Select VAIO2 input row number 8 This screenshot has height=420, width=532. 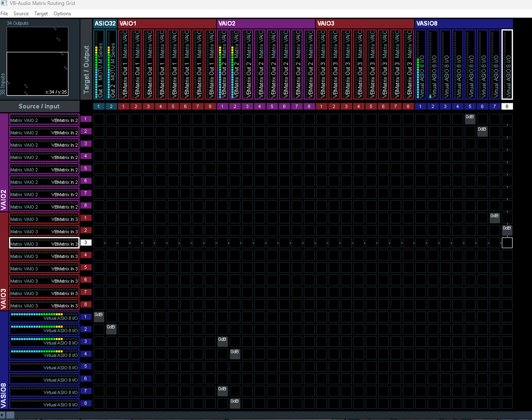point(86,206)
